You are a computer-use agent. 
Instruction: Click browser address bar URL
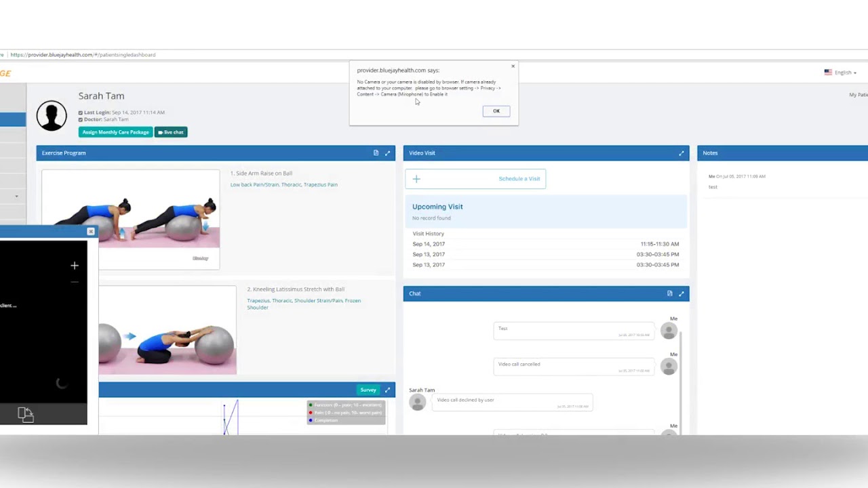click(x=83, y=55)
